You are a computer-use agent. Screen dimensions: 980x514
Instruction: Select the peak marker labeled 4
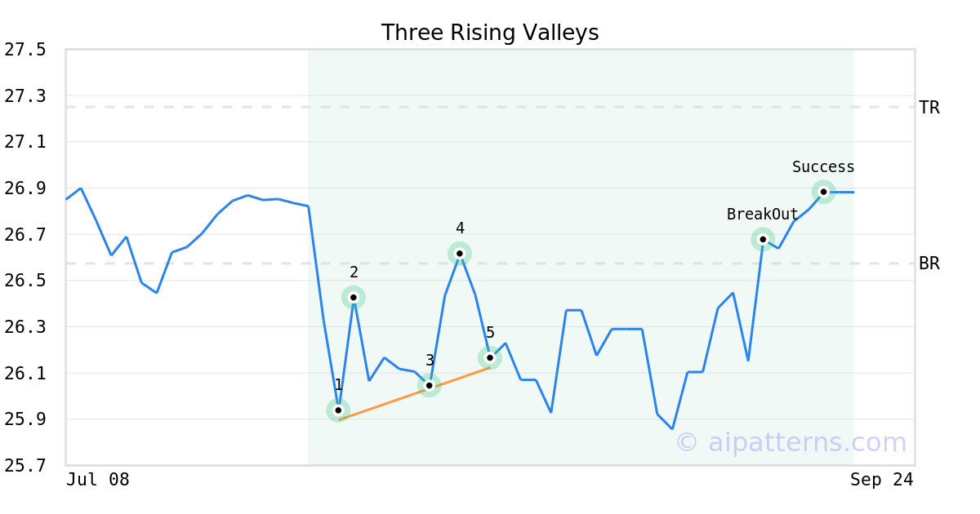(460, 254)
